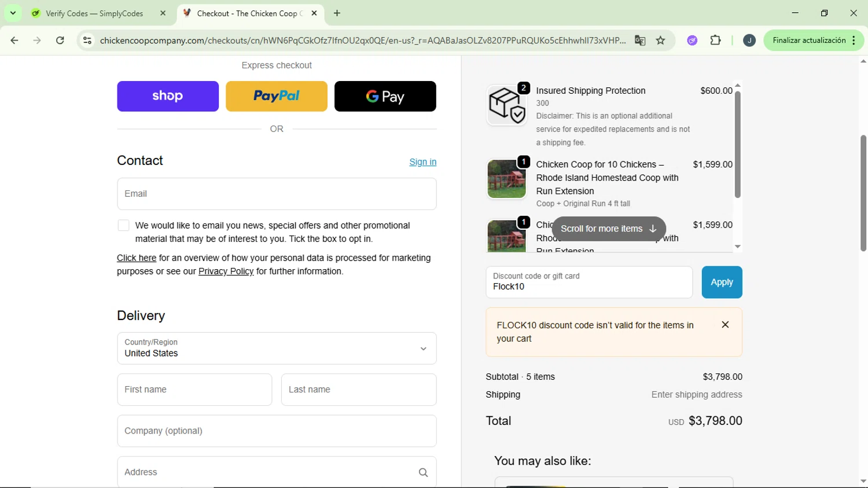Image resolution: width=868 pixels, height=488 pixels.
Task: Click the cart items scrollbar thumb
Action: tap(738, 145)
